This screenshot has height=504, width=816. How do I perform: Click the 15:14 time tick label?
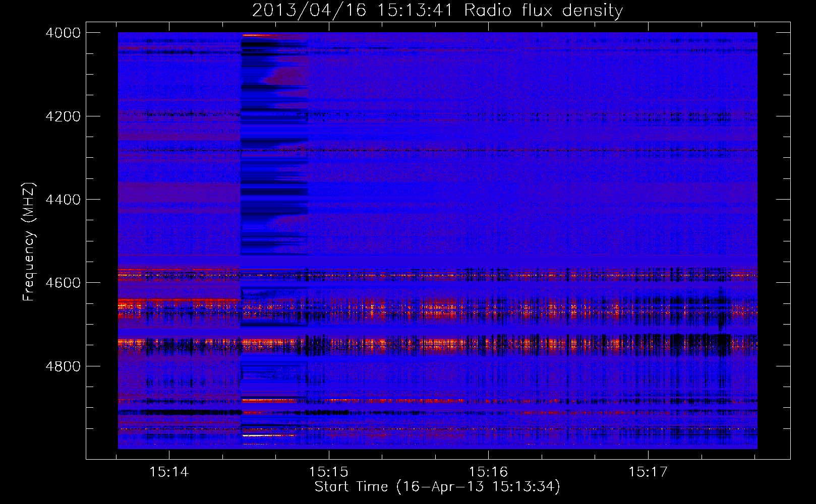(x=169, y=472)
